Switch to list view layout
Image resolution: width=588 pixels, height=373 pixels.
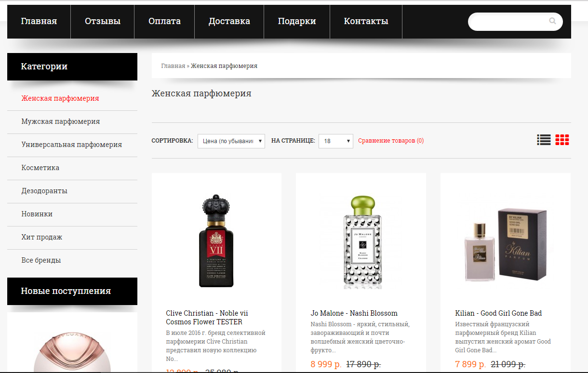point(544,140)
